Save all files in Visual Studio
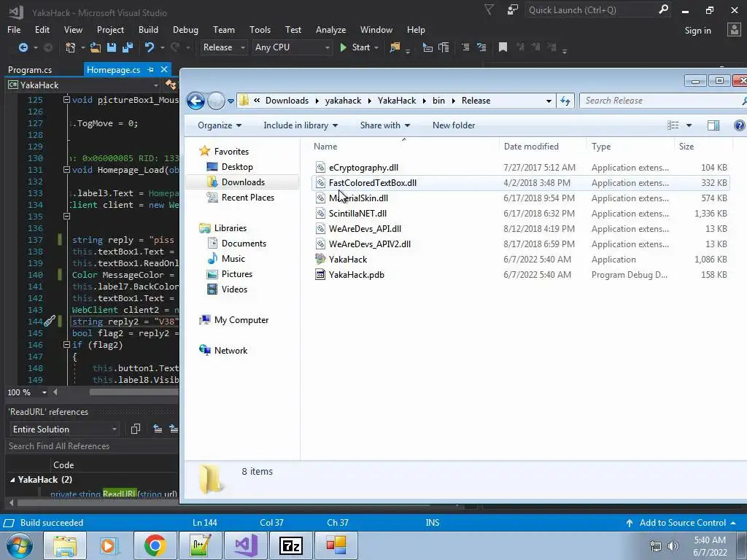747x560 pixels. [128, 47]
